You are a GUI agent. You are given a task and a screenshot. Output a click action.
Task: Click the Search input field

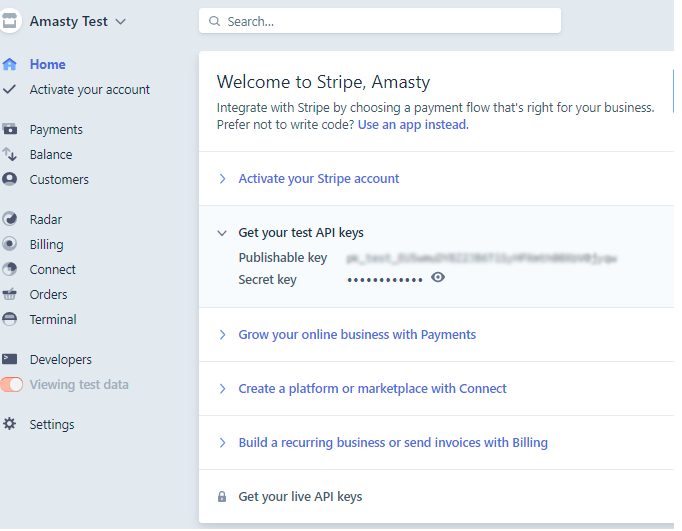click(380, 21)
